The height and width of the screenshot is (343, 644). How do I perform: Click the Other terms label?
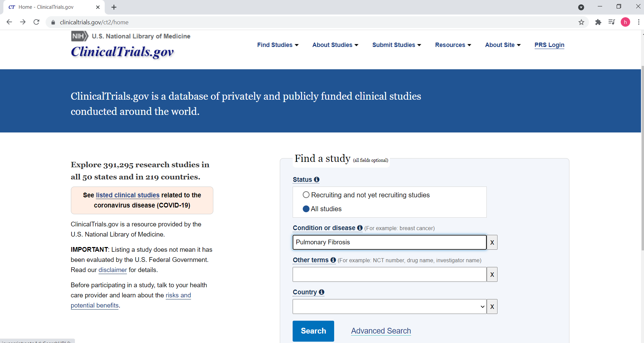(x=311, y=260)
